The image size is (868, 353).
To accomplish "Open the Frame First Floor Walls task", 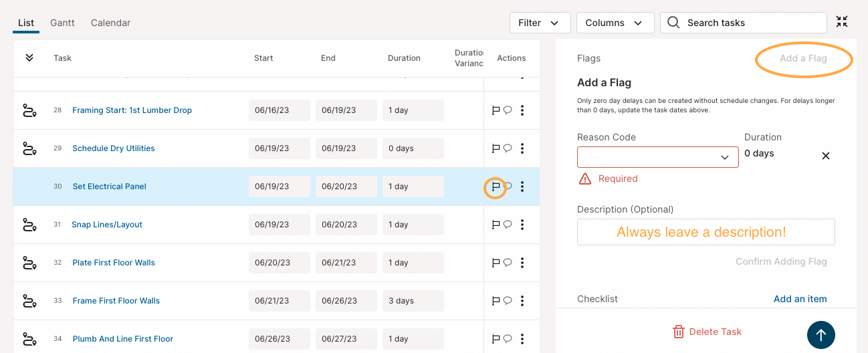I will 116,301.
